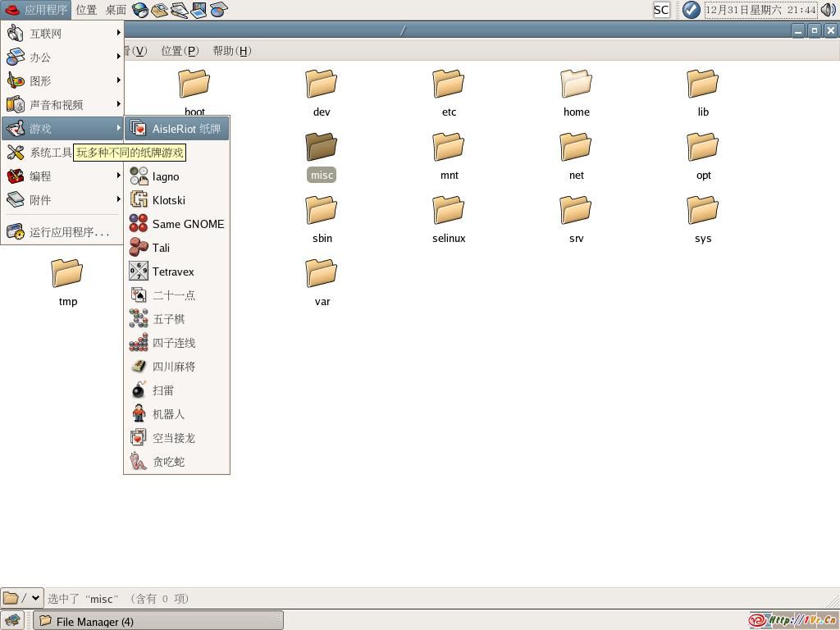Click the volume speaker icon
Screen dimensions: 840x630
click(828, 10)
